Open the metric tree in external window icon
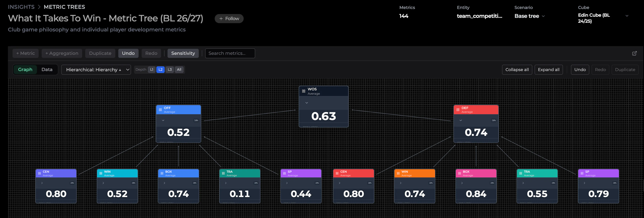The width and height of the screenshot is (644, 218). click(634, 53)
